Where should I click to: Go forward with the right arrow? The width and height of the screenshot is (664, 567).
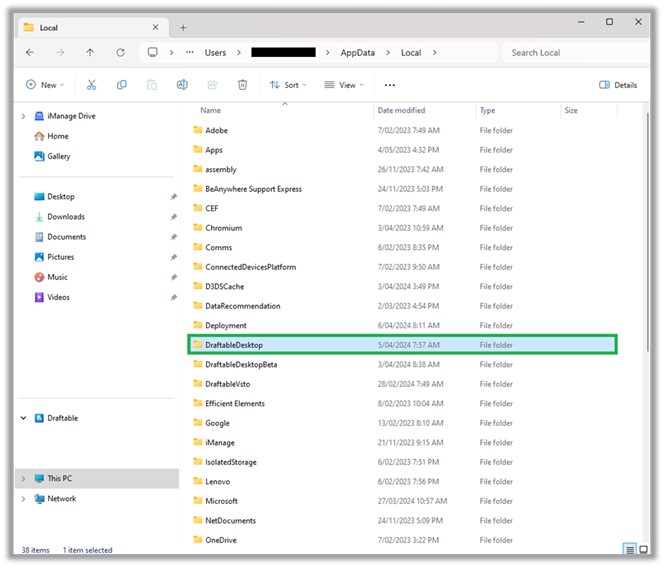point(60,53)
